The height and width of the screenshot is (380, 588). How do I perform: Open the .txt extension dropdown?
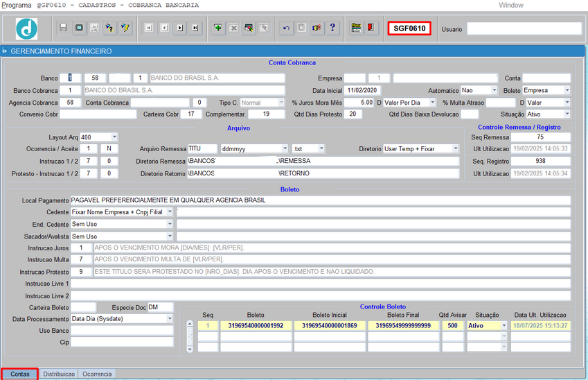point(321,149)
